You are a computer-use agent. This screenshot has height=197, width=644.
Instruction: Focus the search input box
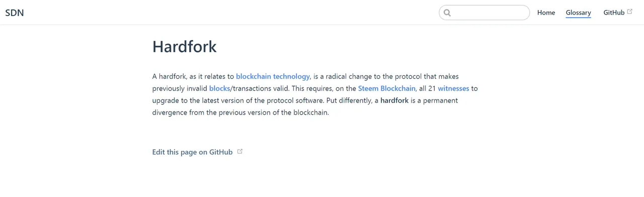point(484,13)
